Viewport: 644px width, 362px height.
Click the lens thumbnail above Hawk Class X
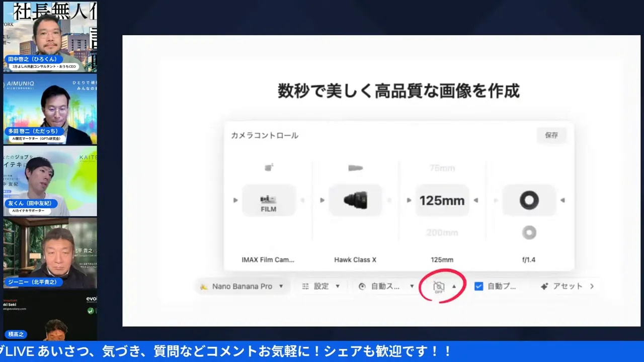click(x=355, y=168)
